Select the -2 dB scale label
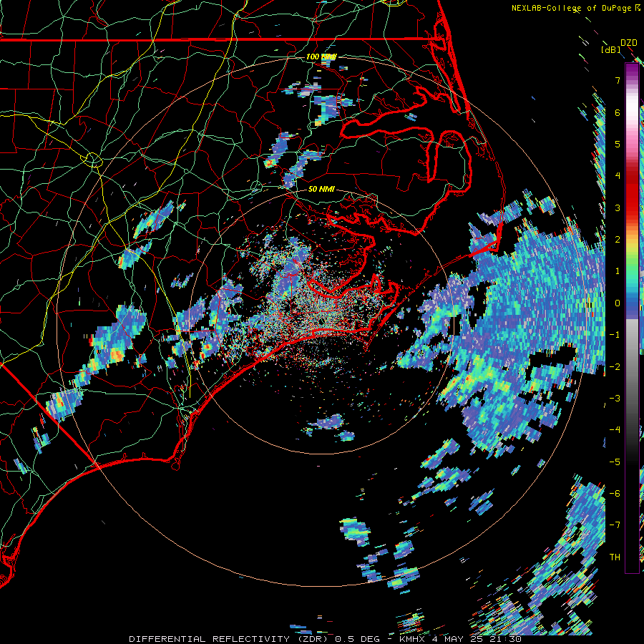Screen dimensions: 644x644 (x=615, y=367)
